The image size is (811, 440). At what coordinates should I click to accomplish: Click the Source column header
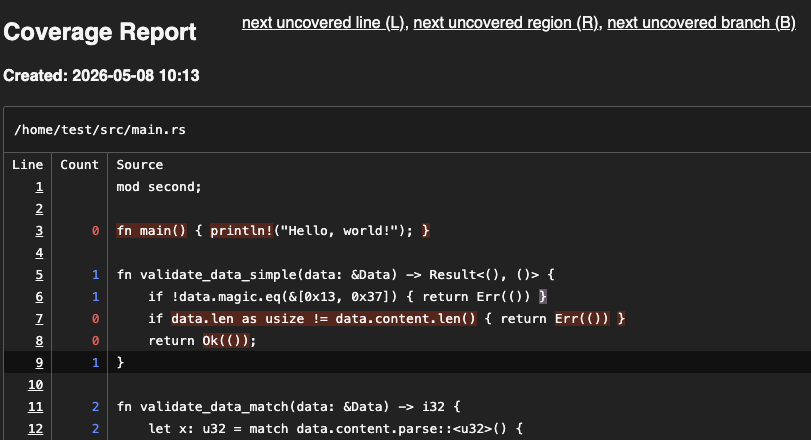coord(140,164)
